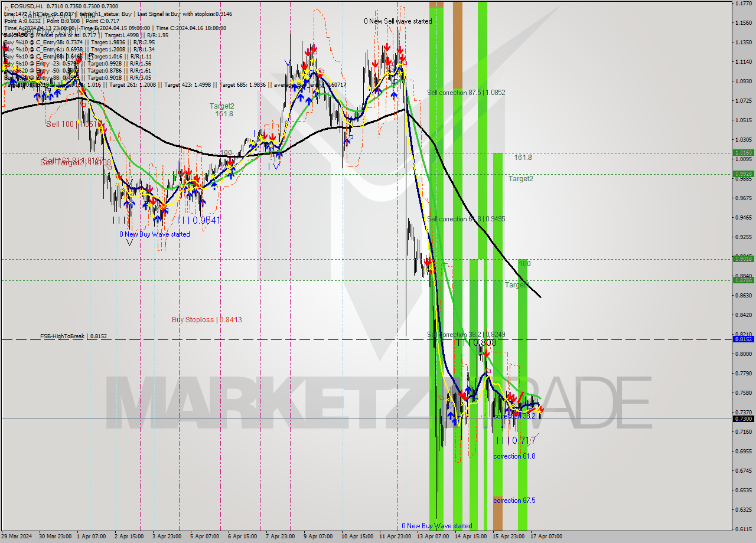The height and width of the screenshot is (543, 756).
Task: Select the '0 New Sell wave started' label
Action: click(397, 21)
